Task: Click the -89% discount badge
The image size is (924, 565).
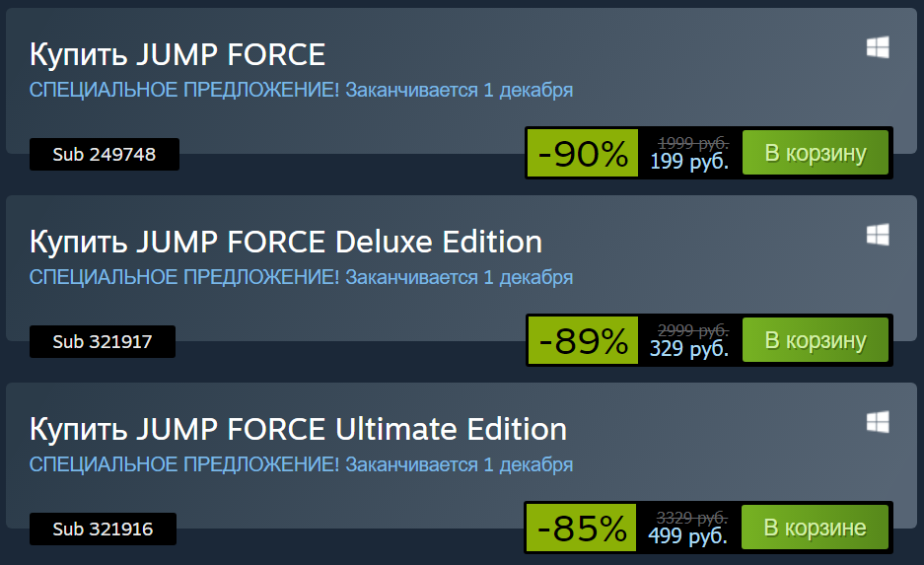Action: pos(582,340)
